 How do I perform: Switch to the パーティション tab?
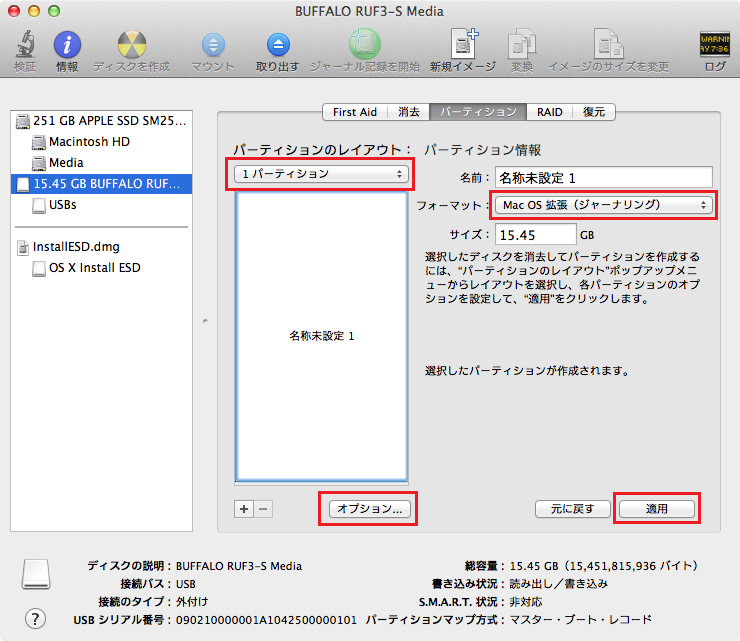point(478,112)
